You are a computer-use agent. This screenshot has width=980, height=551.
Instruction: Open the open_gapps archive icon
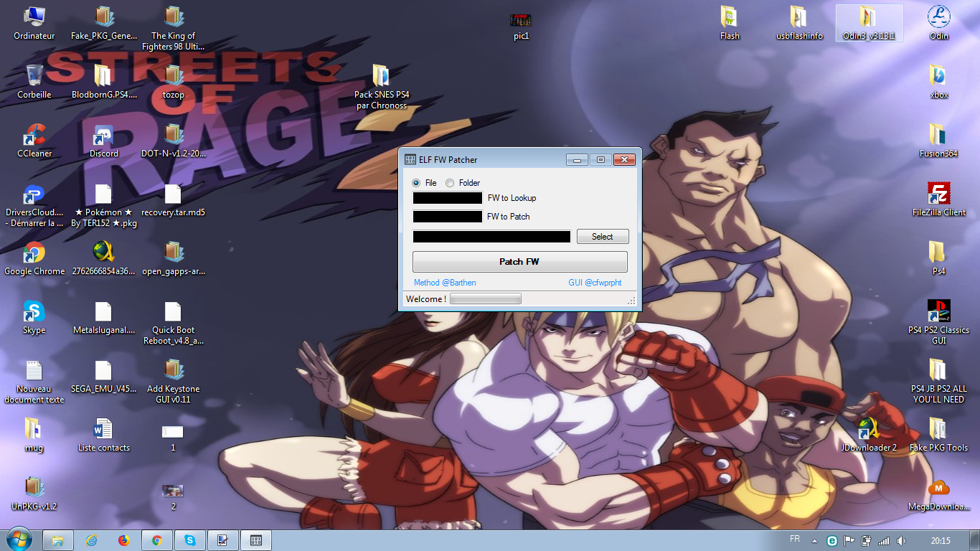coord(173,258)
